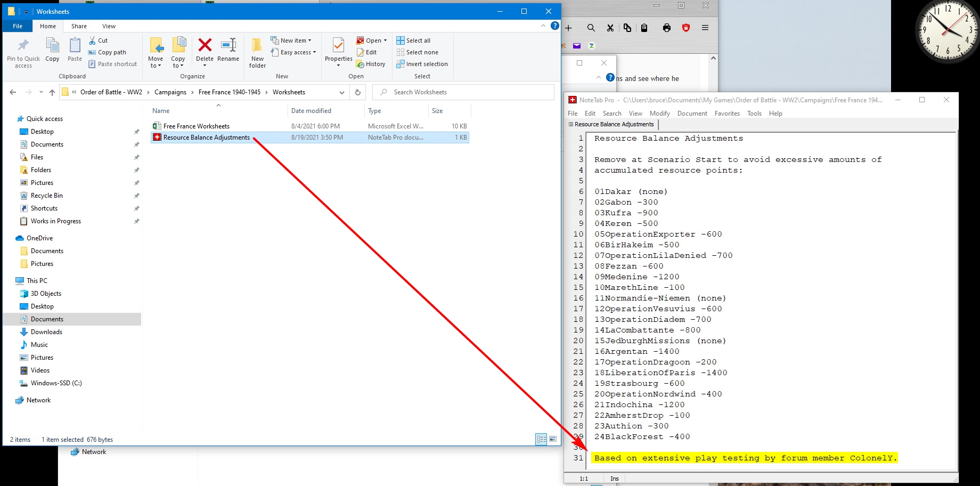The width and height of the screenshot is (980, 486).
Task: Expand the address bar history dropdown
Action: pyautogui.click(x=341, y=92)
